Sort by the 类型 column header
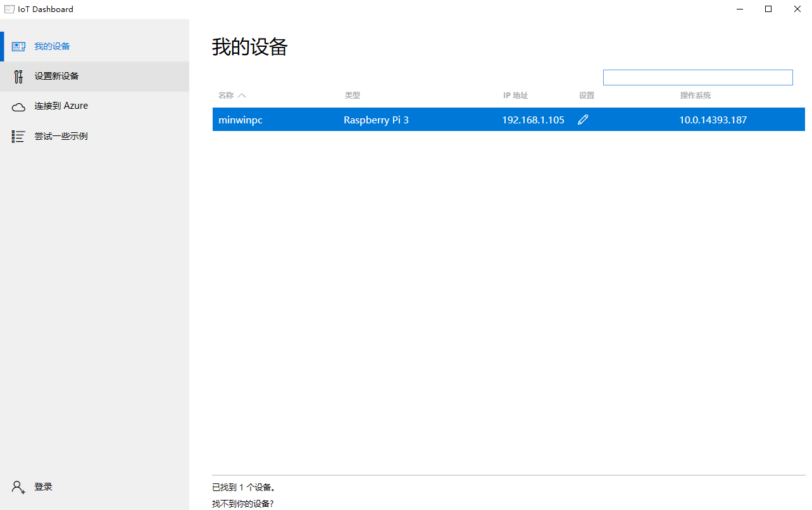812x510 pixels. pos(352,96)
